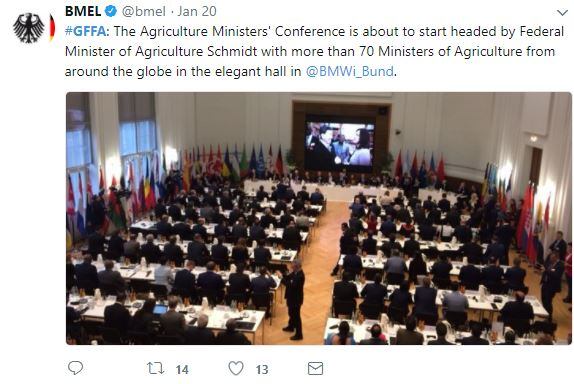Retweet the BMEL post via arrows icon
The image size is (574, 384).
(x=155, y=368)
